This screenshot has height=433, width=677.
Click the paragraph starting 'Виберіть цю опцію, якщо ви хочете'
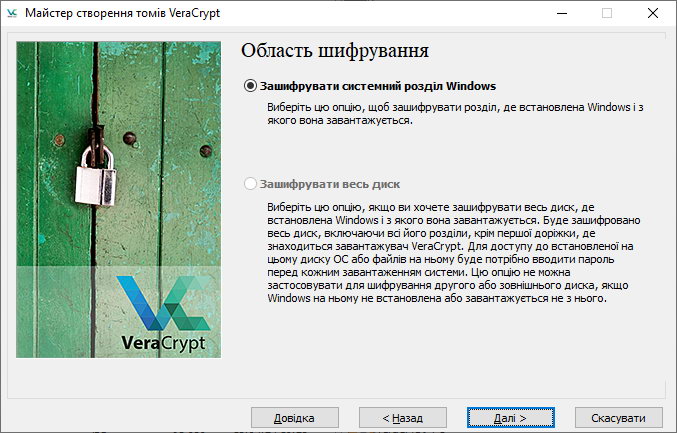click(x=453, y=253)
